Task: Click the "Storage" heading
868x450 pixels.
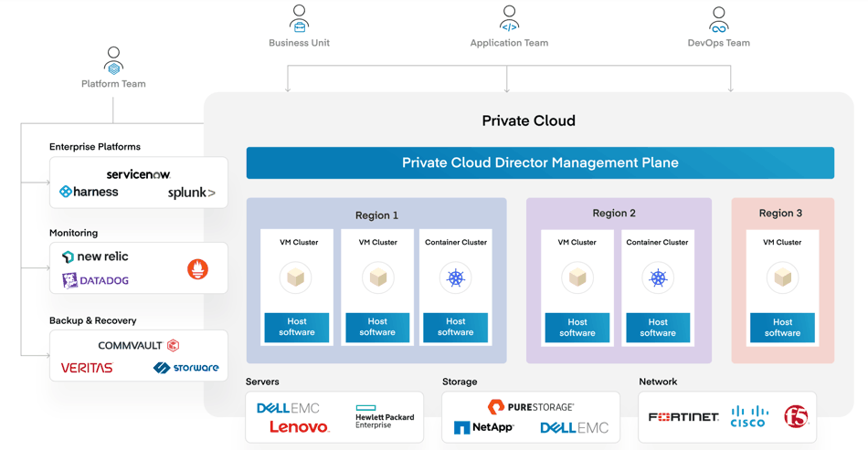Action: (x=460, y=382)
